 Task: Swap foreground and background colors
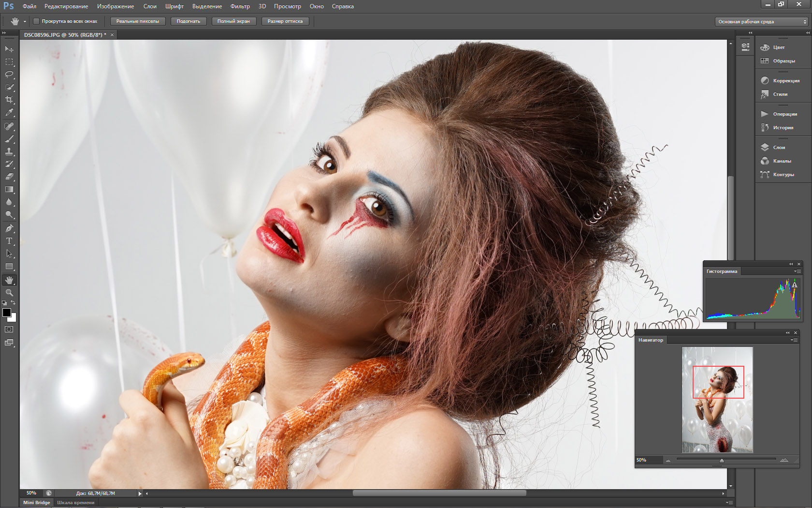coord(14,303)
